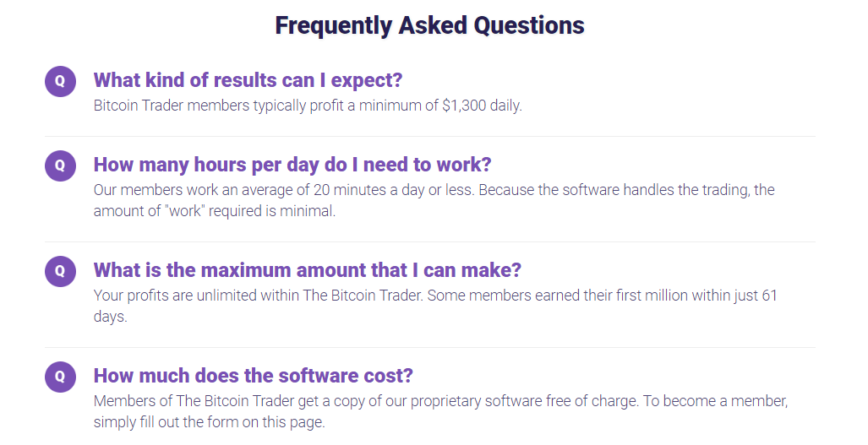Click 'amount of "work" required is minimal' line

[214, 211]
